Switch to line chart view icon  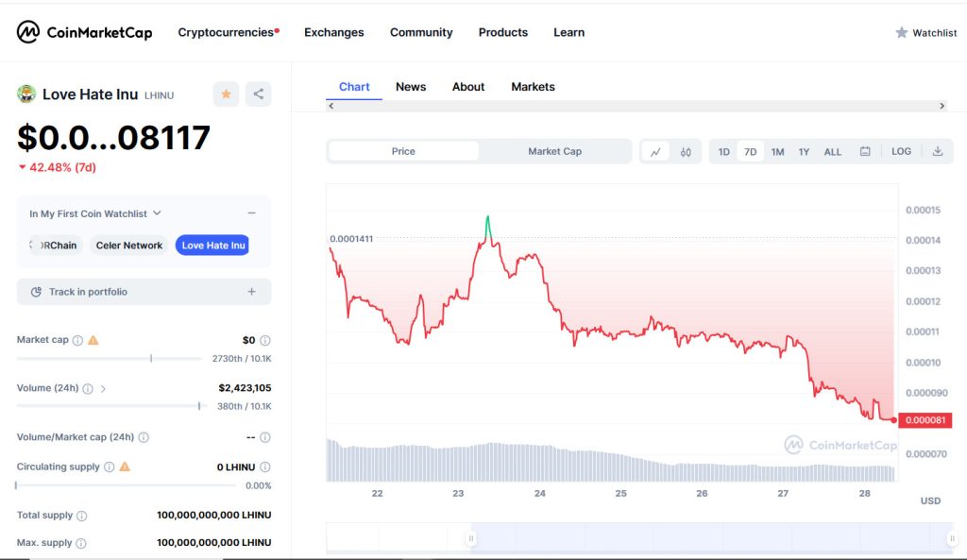pos(655,152)
